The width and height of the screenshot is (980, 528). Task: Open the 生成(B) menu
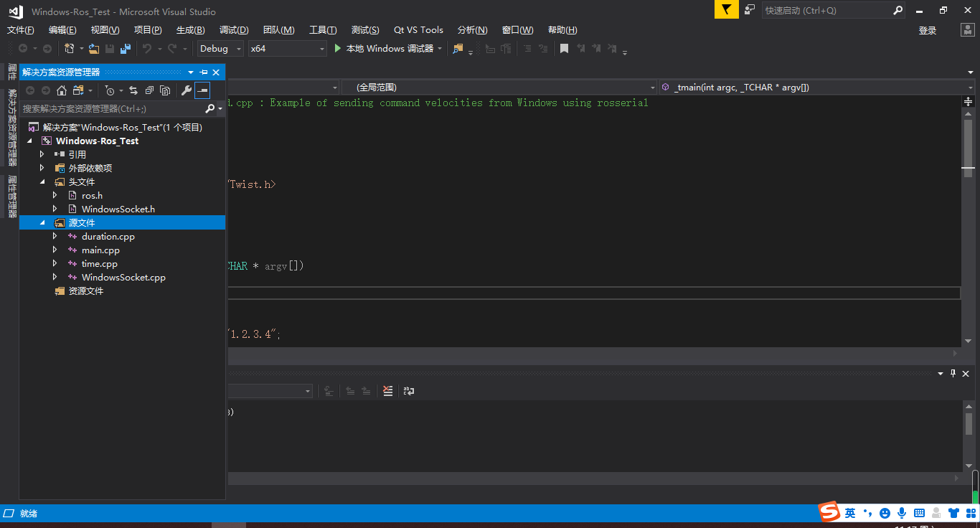191,30
